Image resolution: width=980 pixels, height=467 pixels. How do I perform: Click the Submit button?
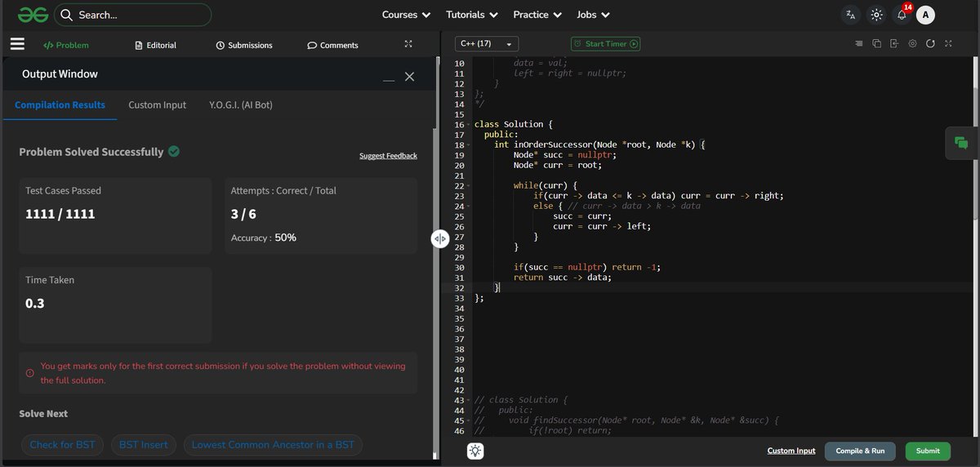point(928,451)
